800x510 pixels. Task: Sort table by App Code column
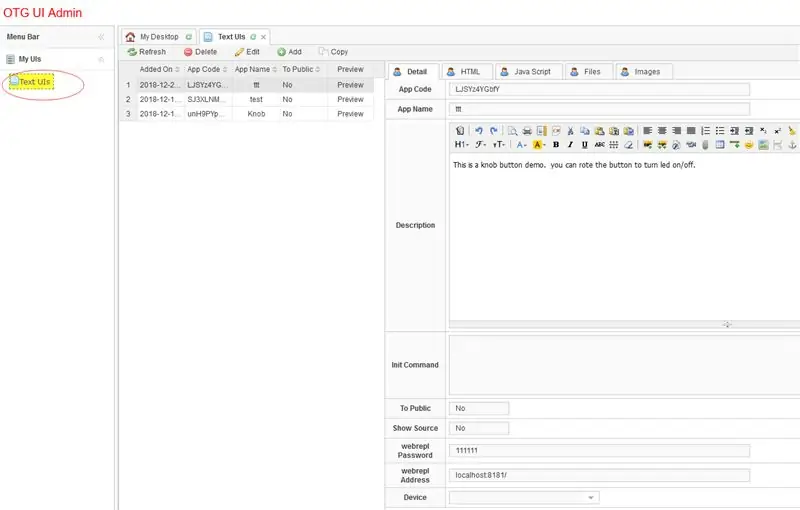pos(207,69)
